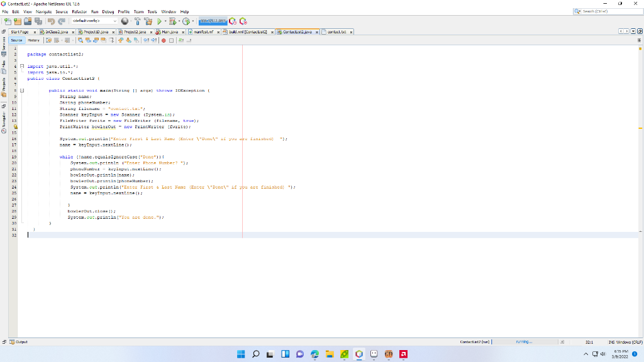Toggle the Source editor view
This screenshot has height=362, width=644.
(x=17, y=40)
